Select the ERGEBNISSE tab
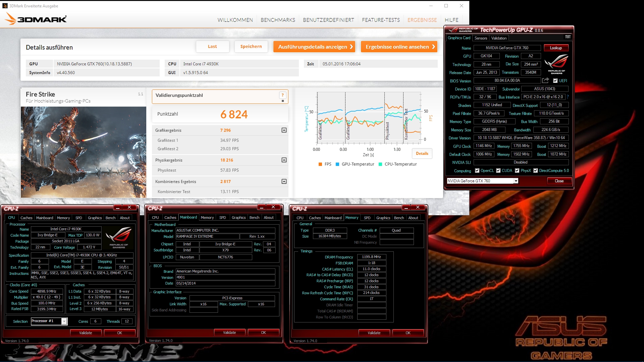The height and width of the screenshot is (362, 644). point(422,20)
